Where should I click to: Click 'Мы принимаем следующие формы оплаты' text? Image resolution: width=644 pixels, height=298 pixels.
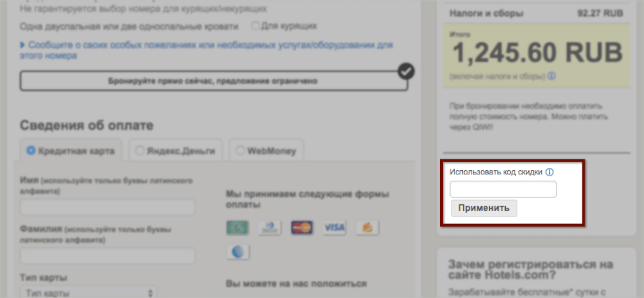tap(307, 199)
